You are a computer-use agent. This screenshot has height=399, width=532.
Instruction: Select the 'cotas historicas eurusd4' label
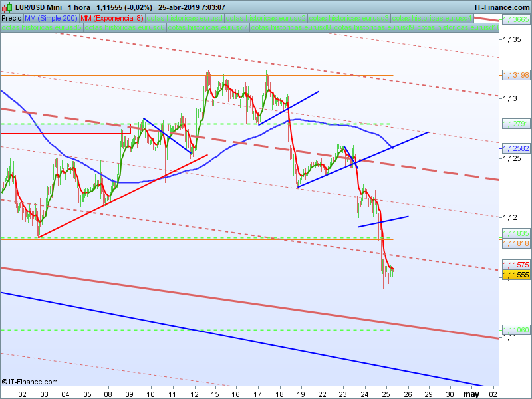(432, 19)
